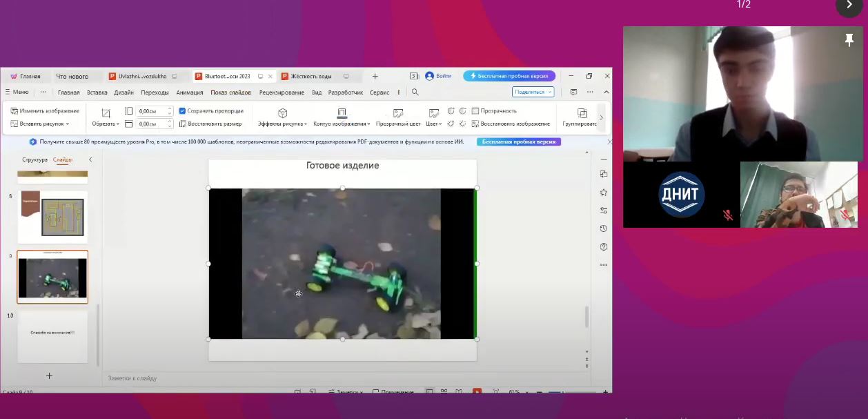
Task: Click the Цвет picture color icon
Action: click(433, 113)
